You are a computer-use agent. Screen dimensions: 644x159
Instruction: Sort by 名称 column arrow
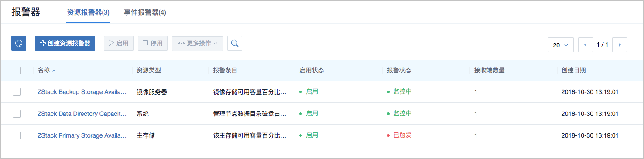click(54, 71)
